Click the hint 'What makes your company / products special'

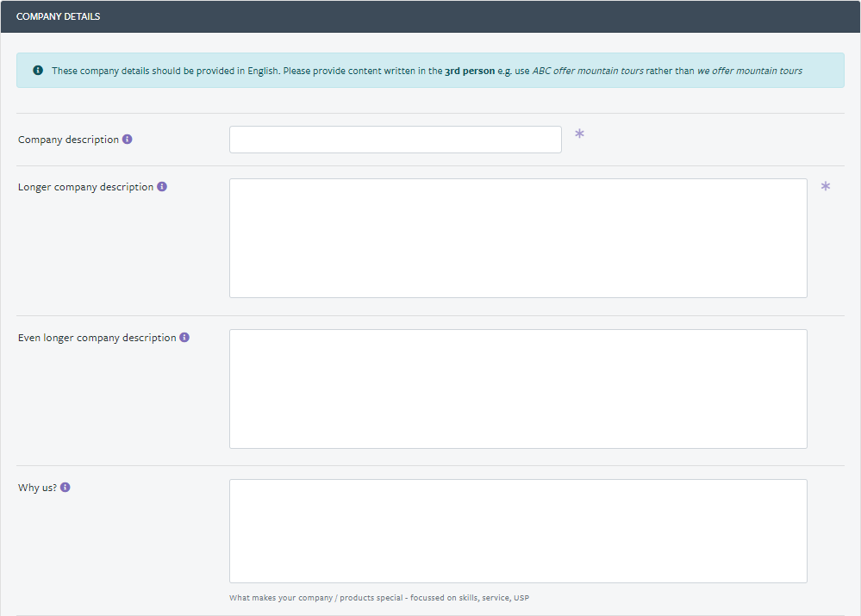point(316,598)
